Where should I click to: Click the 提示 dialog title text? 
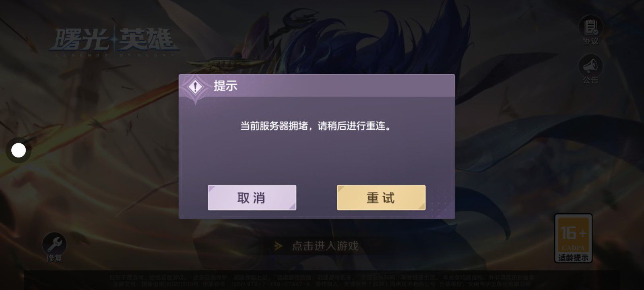[225, 86]
